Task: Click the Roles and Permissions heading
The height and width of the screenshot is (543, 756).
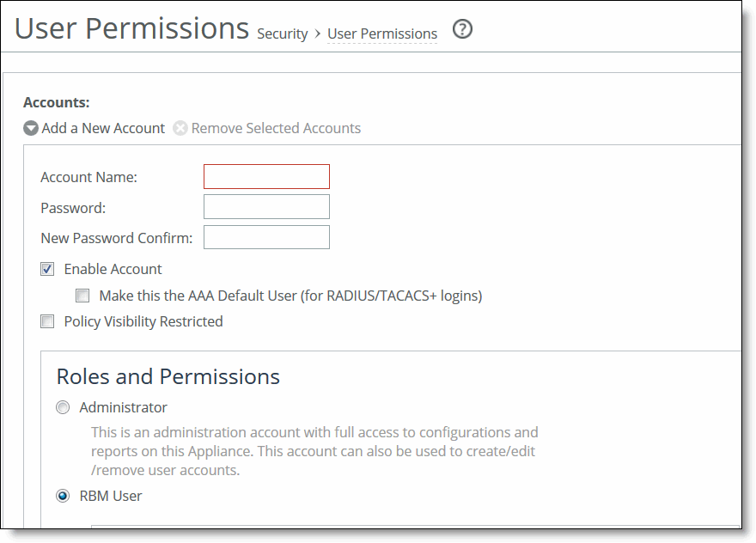Action: [168, 376]
